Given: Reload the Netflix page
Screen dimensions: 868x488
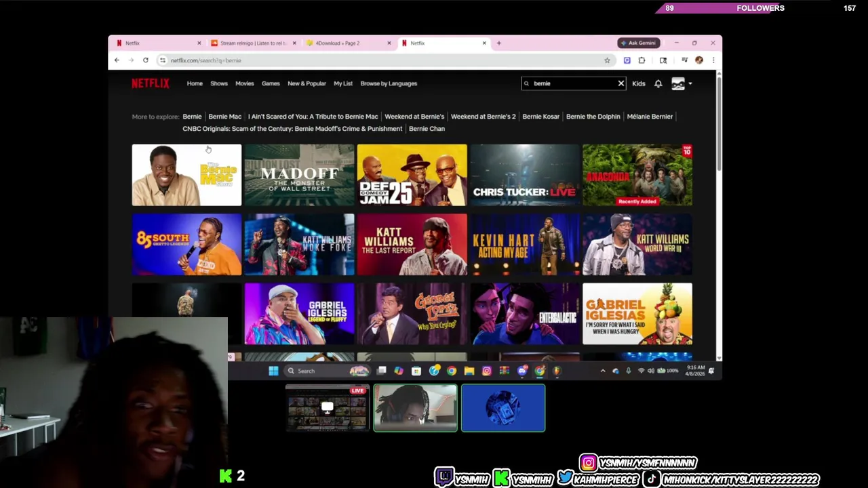Looking at the screenshot, I should [145, 60].
